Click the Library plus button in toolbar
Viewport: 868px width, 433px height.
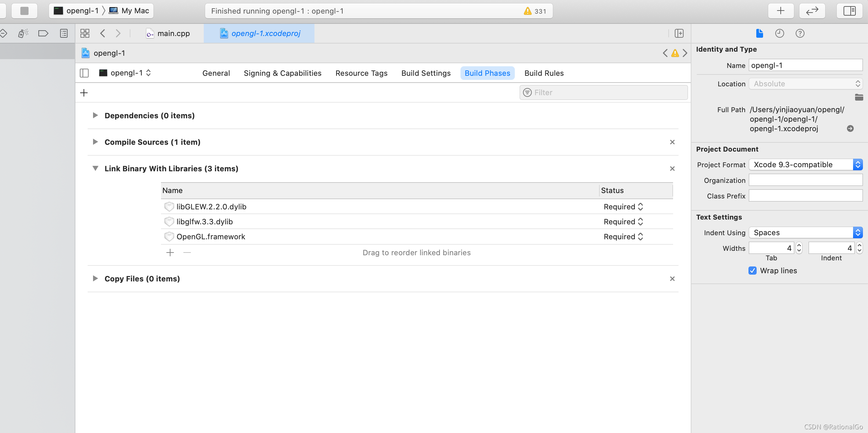(x=781, y=11)
